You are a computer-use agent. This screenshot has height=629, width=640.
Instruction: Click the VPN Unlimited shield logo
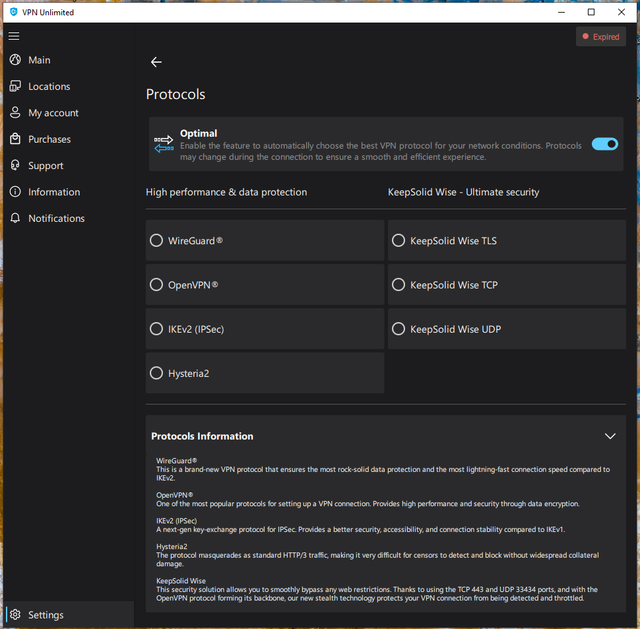pyautogui.click(x=13, y=12)
